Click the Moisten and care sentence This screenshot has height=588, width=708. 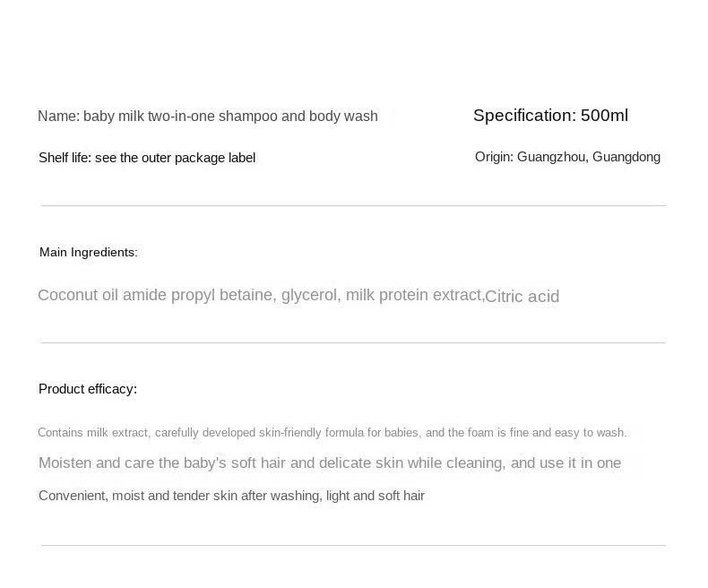point(330,463)
